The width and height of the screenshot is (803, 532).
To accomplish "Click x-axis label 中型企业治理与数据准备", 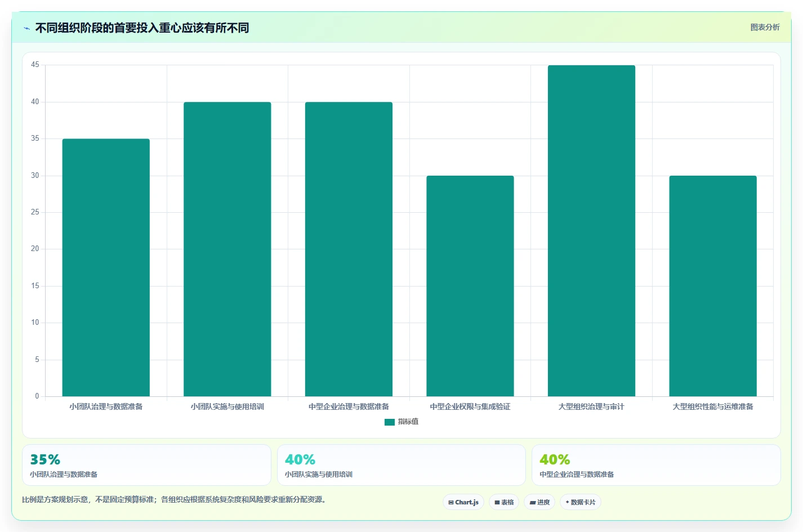I will point(349,406).
